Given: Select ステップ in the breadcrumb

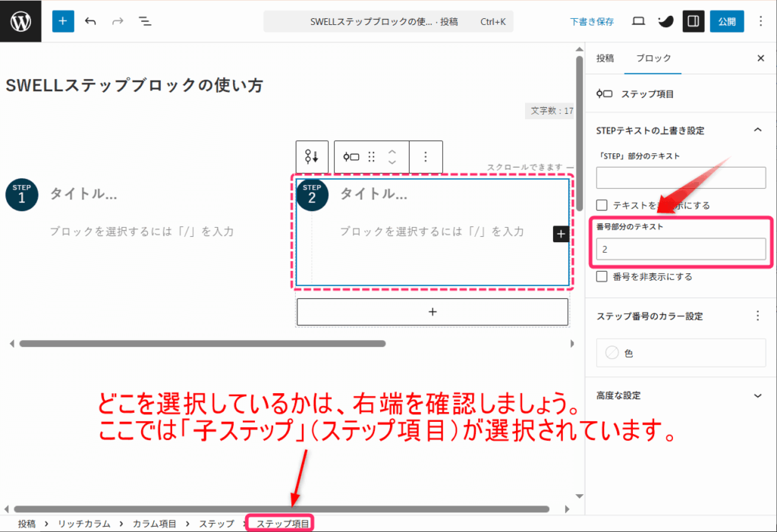Looking at the screenshot, I should pos(216,524).
